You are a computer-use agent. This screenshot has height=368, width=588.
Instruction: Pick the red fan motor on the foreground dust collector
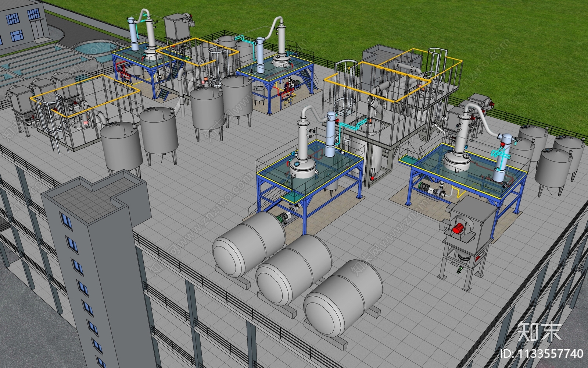[458, 229]
